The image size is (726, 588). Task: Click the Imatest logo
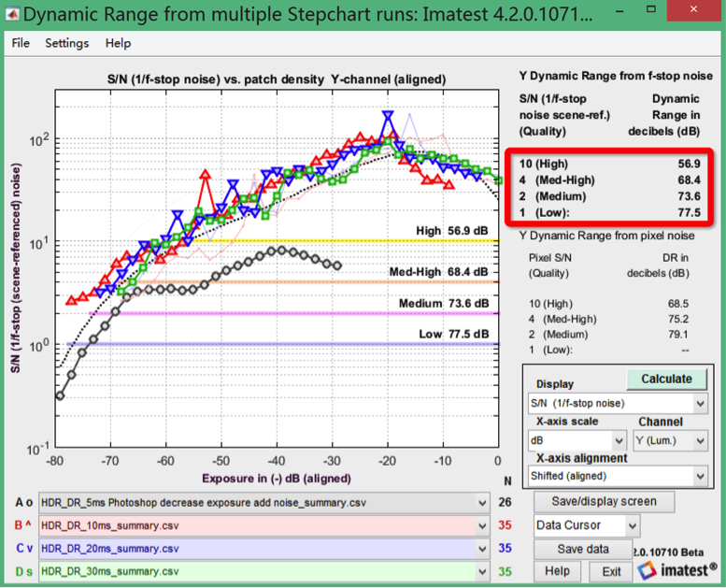point(675,569)
